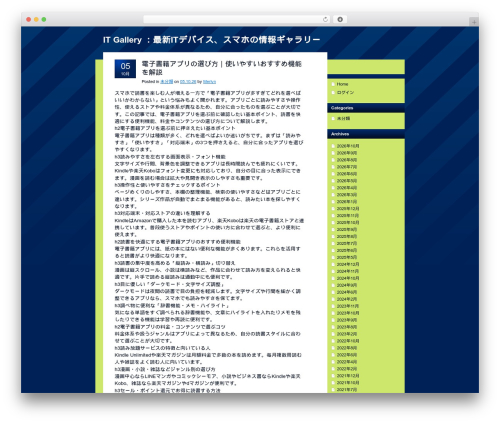Screen dimensions: 500x423
Task: Open the 2023年11月 archive
Action: [x=348, y=306]
